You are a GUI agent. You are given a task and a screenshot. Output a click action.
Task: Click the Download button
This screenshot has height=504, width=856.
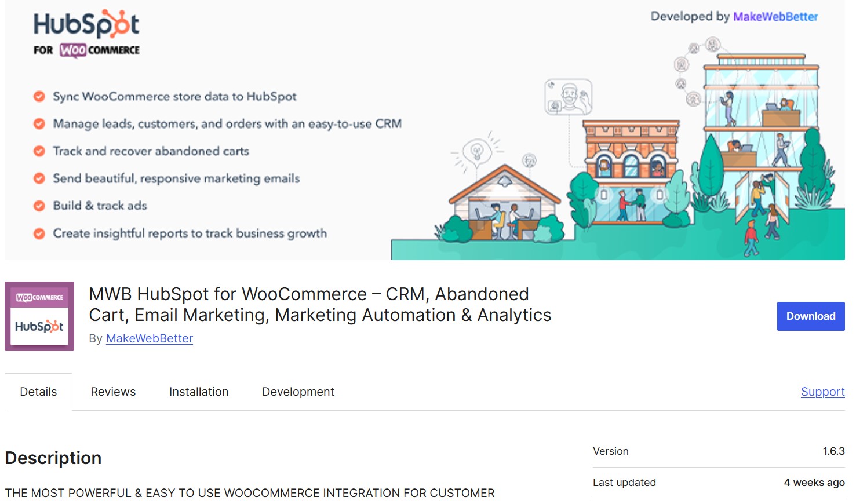(x=810, y=316)
